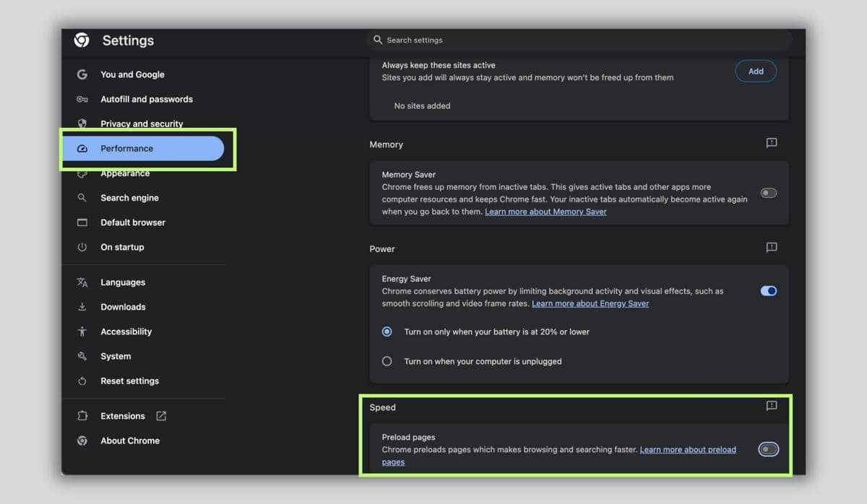The image size is (867, 504).
Task: Click the person icon for Accessibility
Action: [82, 331]
